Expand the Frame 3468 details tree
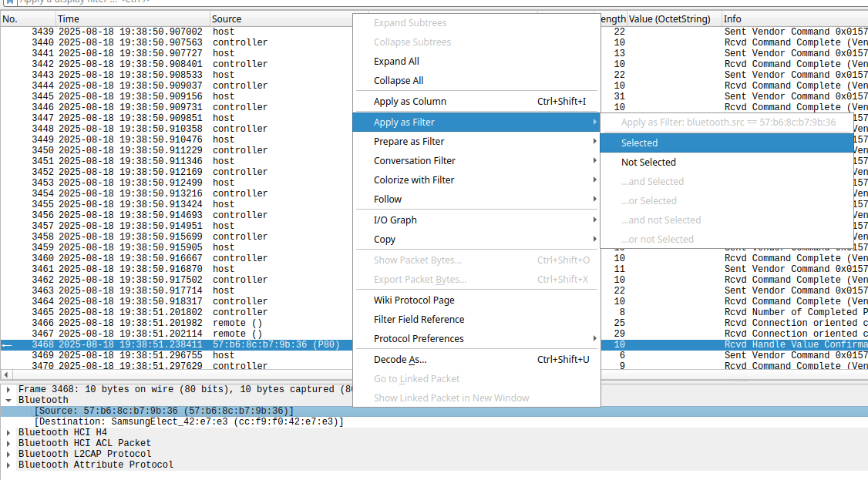The image size is (868, 480). [x=8, y=390]
